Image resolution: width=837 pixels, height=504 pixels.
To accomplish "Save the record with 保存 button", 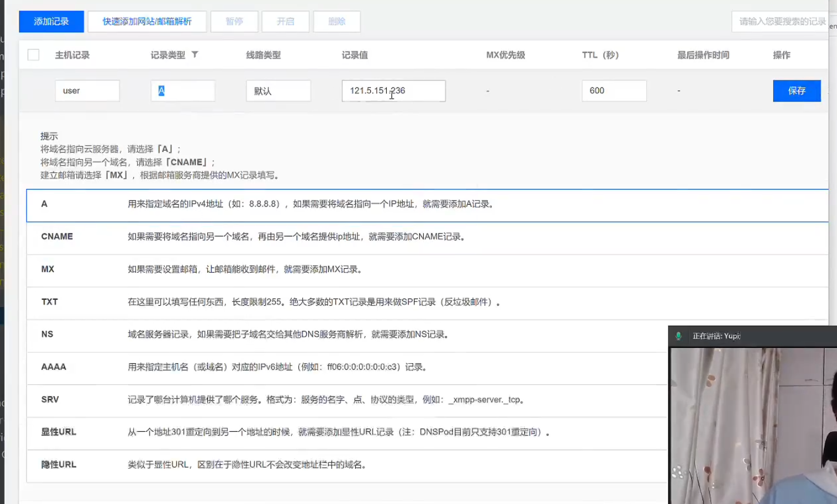I will (797, 91).
